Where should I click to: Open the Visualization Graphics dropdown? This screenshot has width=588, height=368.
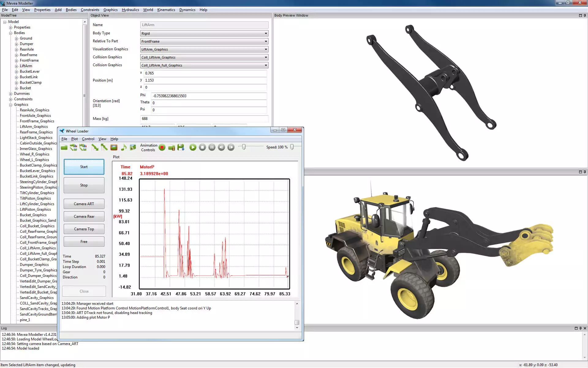(265, 49)
